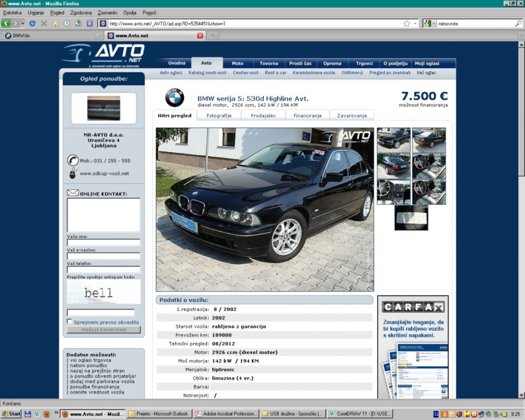525x420 pixels.
Task: Click the bookmarks star toolbar icon
Action: pos(89,23)
